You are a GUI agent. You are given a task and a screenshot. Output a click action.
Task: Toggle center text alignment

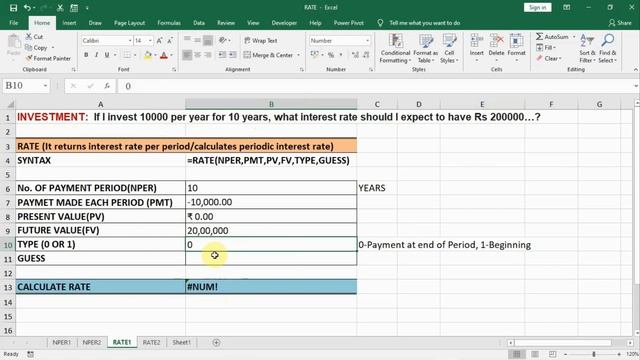pos(198,55)
